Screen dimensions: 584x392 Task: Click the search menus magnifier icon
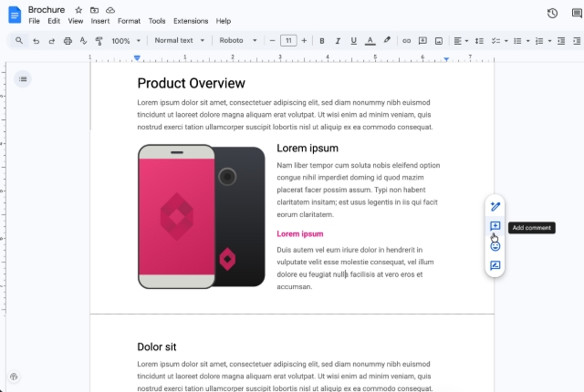[19, 40]
